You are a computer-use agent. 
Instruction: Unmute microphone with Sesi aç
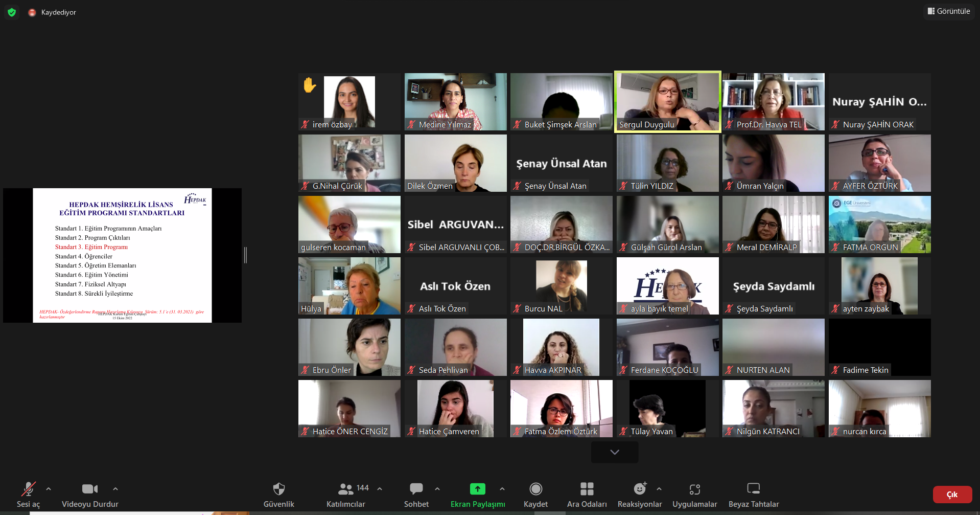[28, 495]
